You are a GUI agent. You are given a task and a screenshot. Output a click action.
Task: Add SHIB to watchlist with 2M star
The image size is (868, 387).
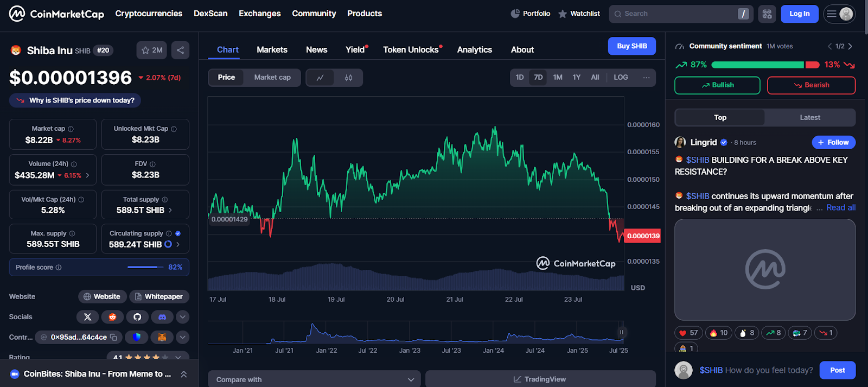pyautogui.click(x=152, y=50)
